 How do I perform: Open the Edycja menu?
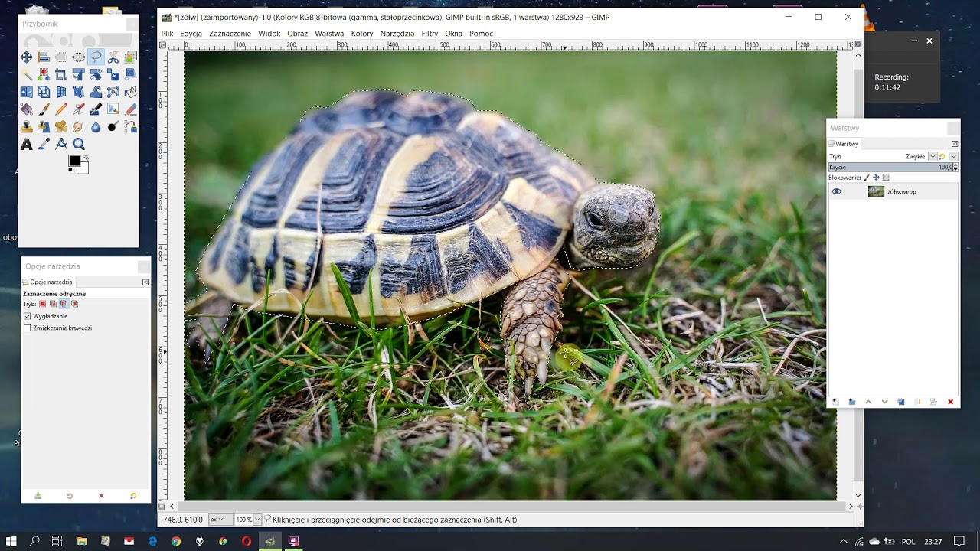pos(191,34)
